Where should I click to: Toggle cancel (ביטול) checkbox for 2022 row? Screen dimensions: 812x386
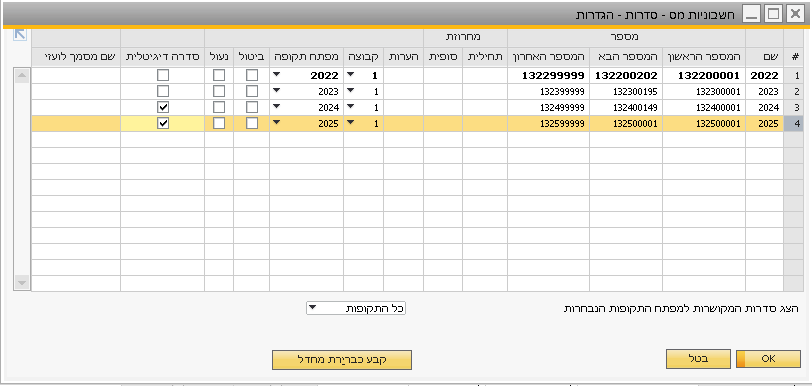click(x=252, y=75)
